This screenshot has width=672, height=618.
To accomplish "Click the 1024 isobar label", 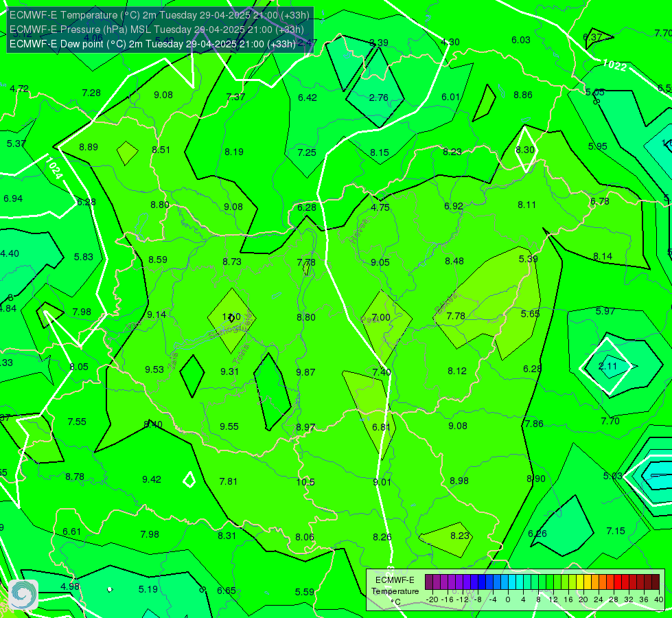I will pyautogui.click(x=54, y=168).
